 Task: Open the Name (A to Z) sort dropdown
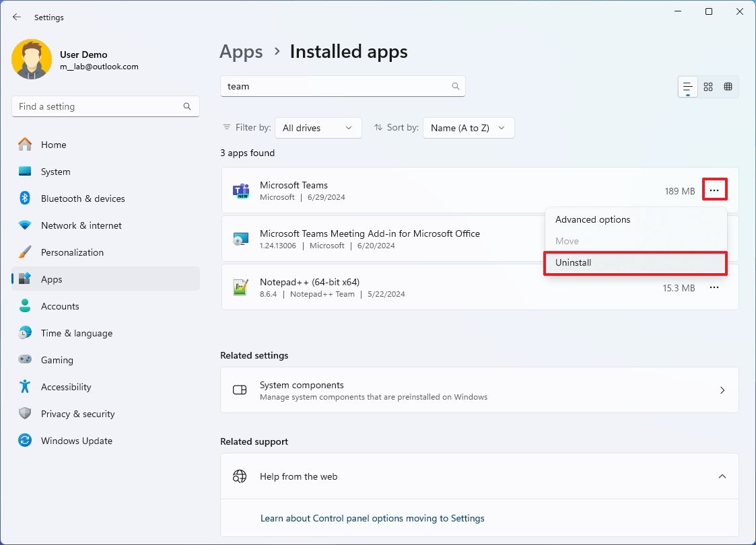[468, 127]
